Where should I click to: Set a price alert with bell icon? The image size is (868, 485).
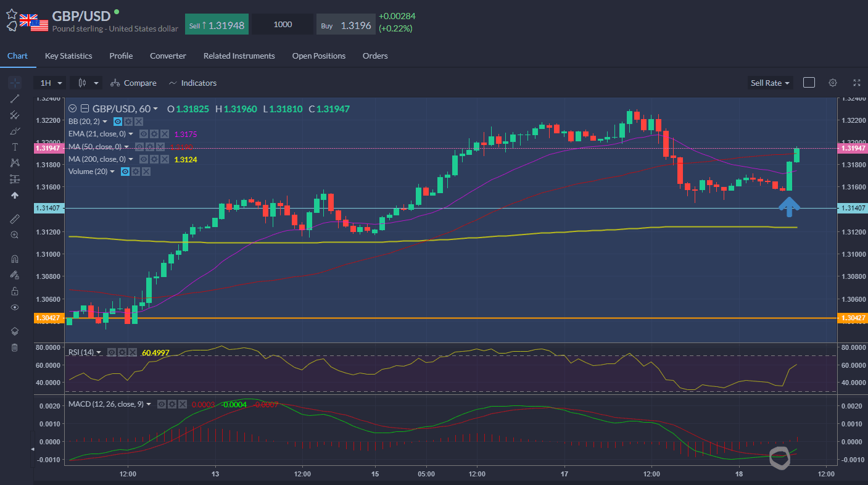pos(11,27)
